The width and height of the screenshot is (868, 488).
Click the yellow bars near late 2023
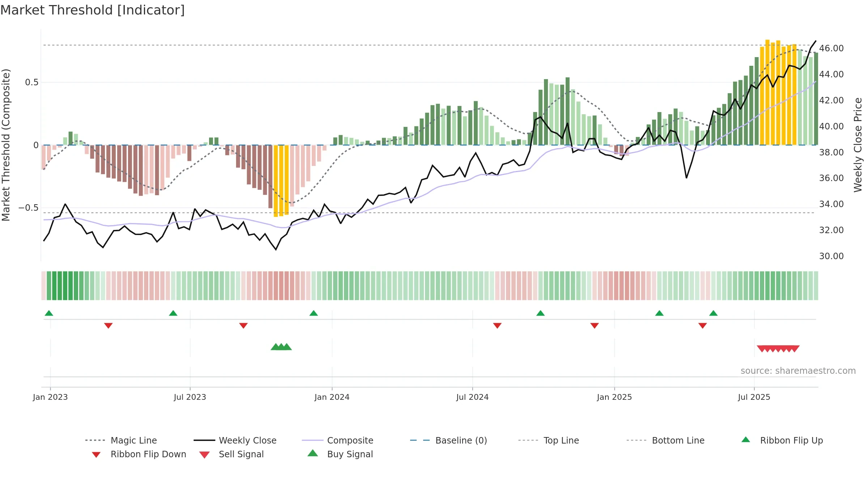pyautogui.click(x=281, y=181)
